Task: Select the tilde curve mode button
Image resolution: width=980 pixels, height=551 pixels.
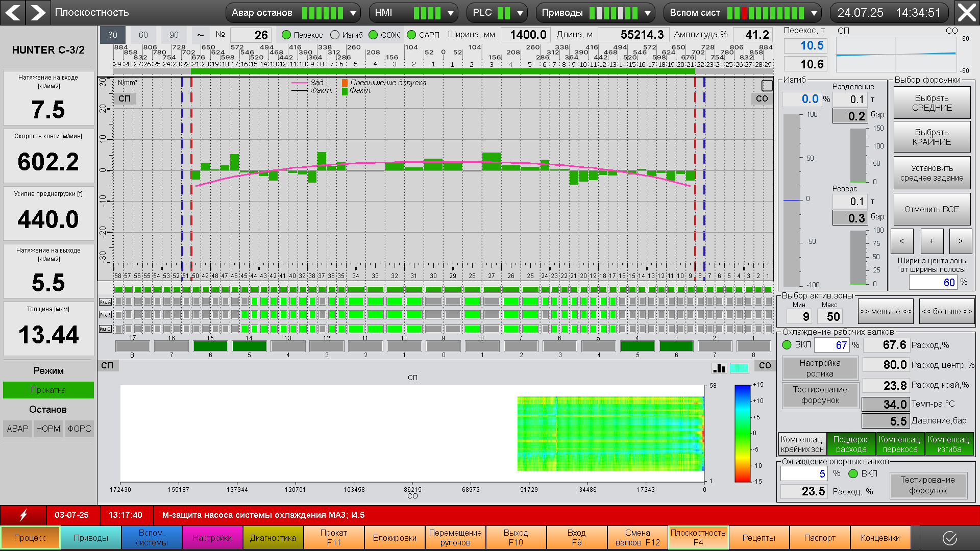Action: pos(200,35)
